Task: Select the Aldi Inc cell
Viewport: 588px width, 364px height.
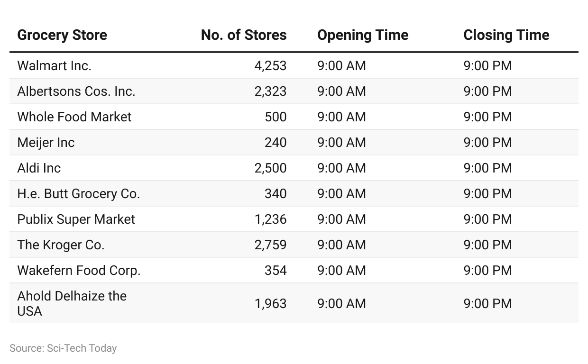Action: pyautogui.click(x=39, y=168)
